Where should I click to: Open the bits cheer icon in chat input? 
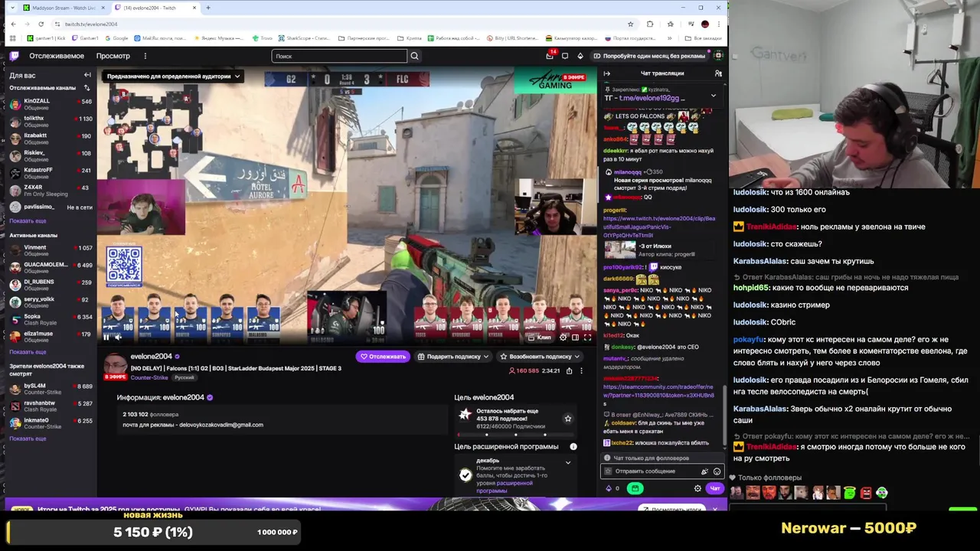click(705, 471)
